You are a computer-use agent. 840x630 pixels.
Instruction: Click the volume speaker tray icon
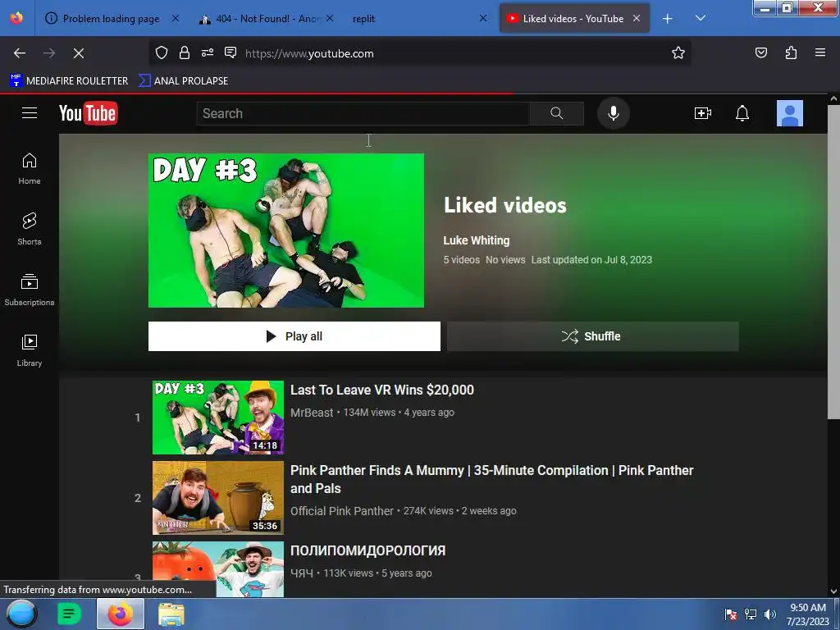point(770,614)
